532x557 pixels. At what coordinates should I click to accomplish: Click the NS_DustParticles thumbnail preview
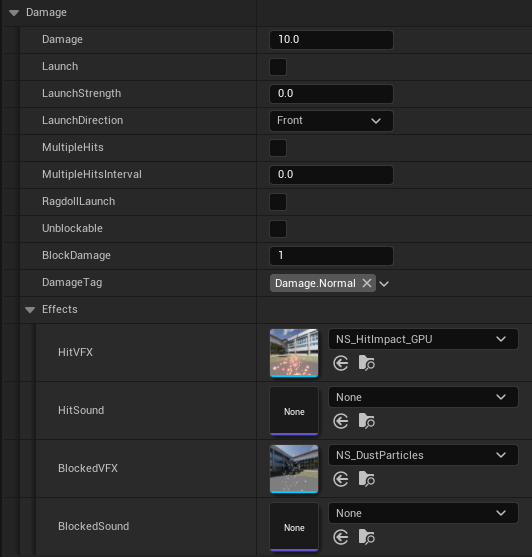coord(294,469)
